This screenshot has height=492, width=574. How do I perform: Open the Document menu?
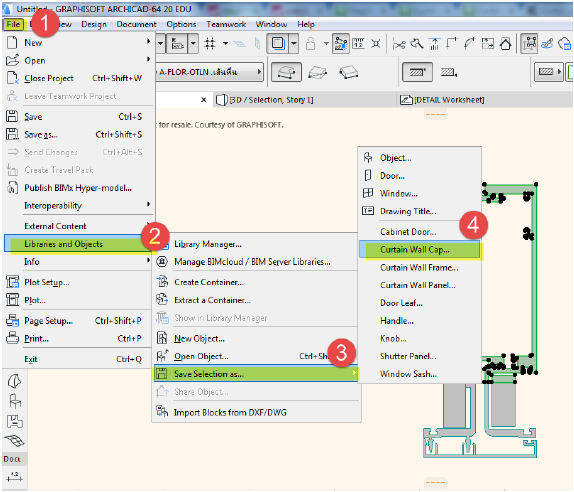click(x=136, y=25)
